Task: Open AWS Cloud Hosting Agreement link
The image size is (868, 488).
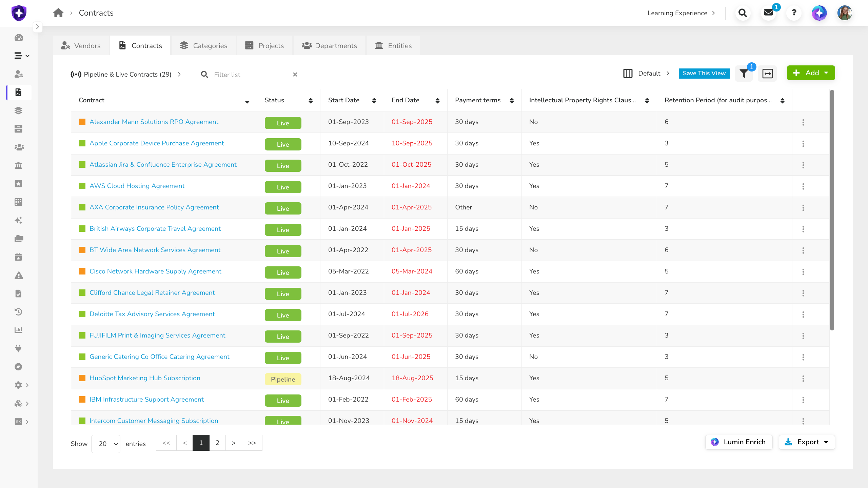Action: click(x=137, y=186)
